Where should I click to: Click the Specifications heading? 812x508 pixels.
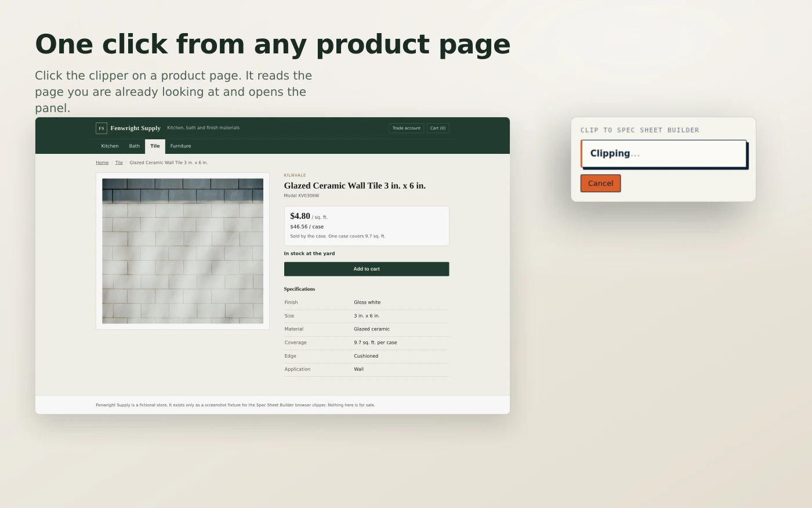pos(299,289)
